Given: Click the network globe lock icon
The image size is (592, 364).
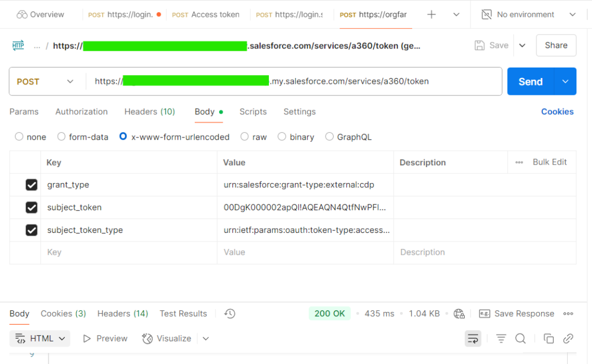Looking at the screenshot, I should (459, 314).
